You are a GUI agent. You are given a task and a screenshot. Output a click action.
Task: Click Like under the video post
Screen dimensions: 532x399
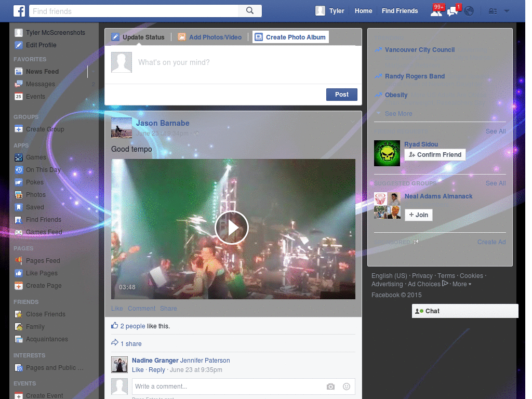pos(117,309)
